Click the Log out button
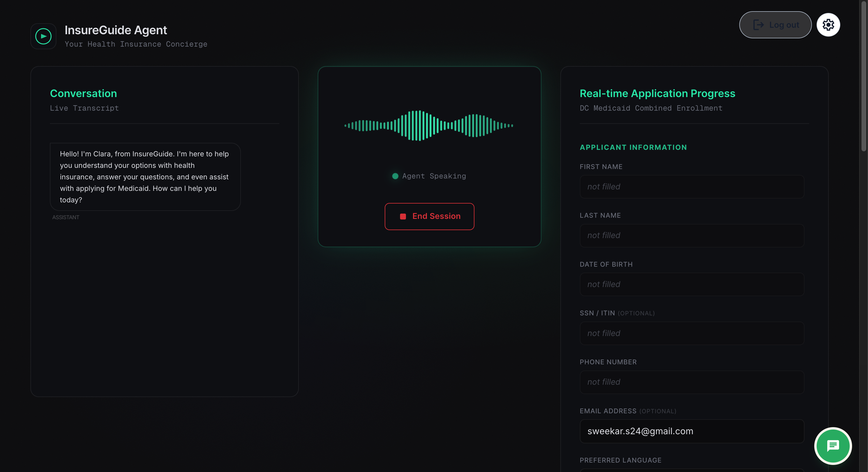The image size is (868, 472). click(775, 25)
